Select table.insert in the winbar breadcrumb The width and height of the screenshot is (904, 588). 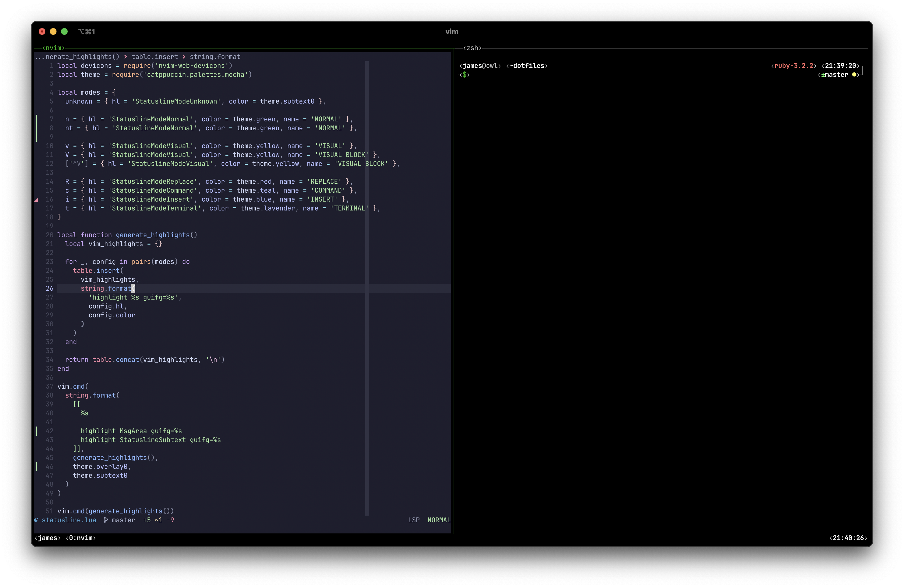coord(154,57)
